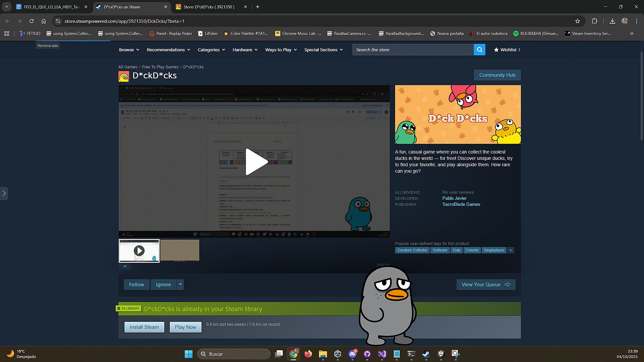Open the dropdown arrow beside the Ignore button
This screenshot has width=644, height=362.
180,284
